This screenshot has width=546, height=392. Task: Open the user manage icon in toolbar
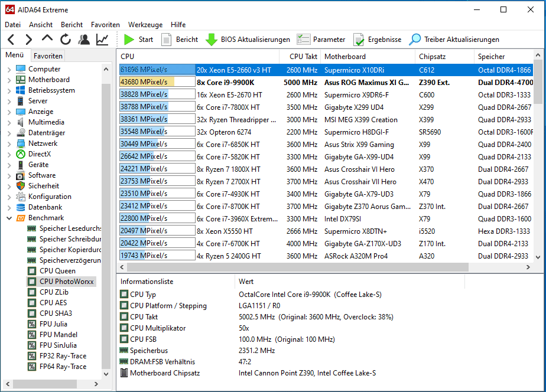click(x=83, y=40)
